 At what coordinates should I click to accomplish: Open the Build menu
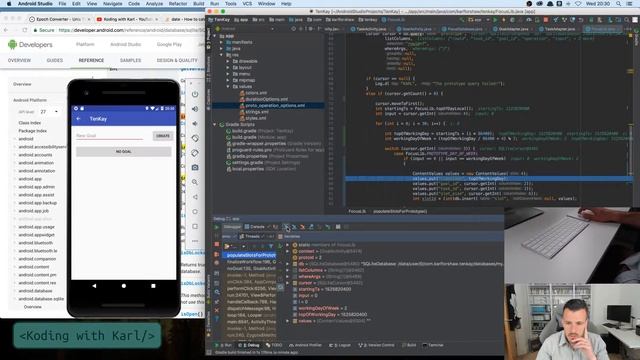(199, 4)
